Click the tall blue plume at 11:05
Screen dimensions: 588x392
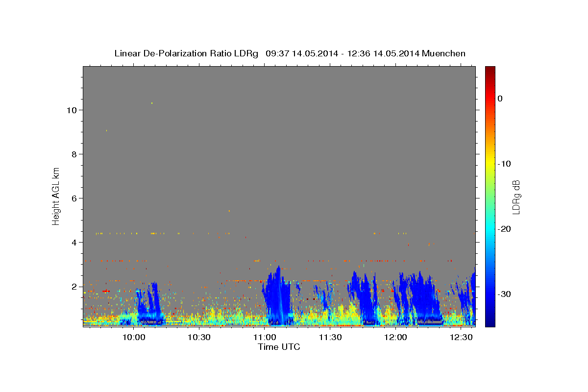point(277,296)
